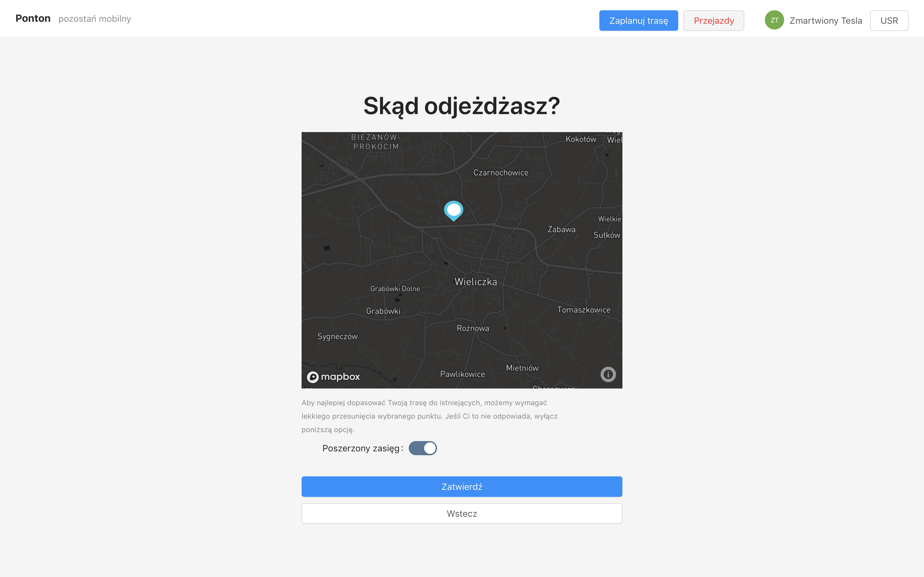The height and width of the screenshot is (577, 924).
Task: Click the green ZT avatar
Action: click(x=774, y=20)
